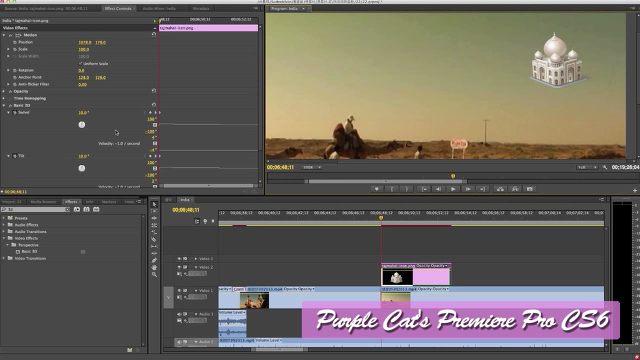This screenshot has height=360, width=640.
Task: Reset the Motion effect
Action: 154,35
